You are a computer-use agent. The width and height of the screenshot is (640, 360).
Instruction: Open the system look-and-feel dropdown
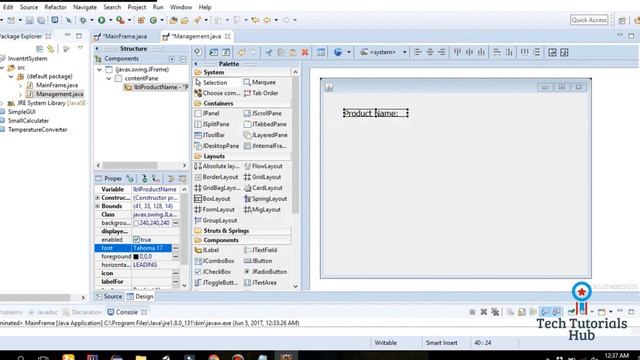(404, 52)
